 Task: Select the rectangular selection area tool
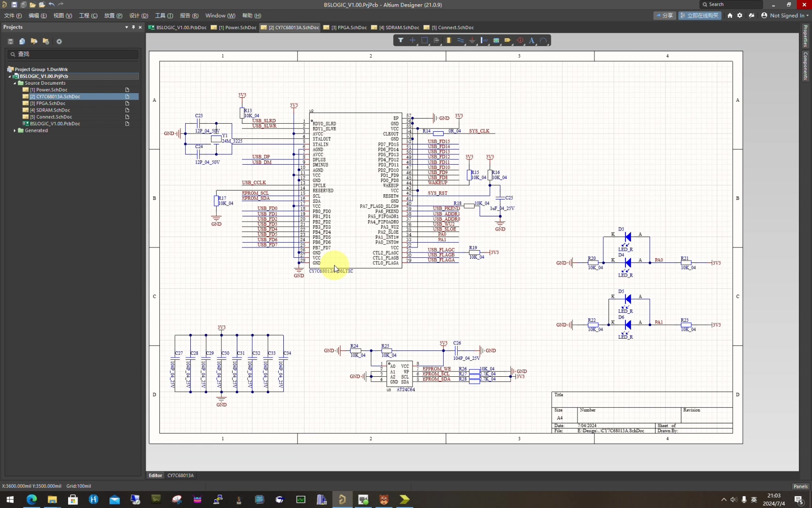[424, 40]
